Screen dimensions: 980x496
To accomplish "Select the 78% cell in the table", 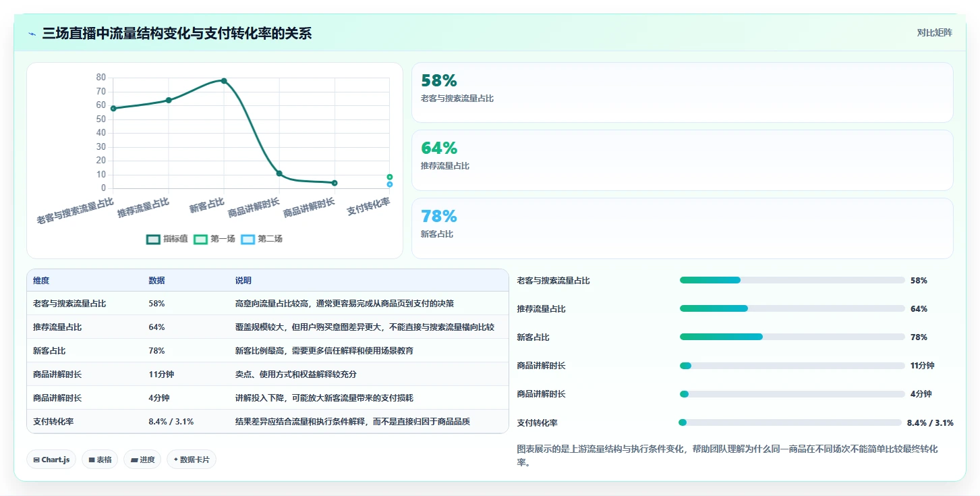I will click(156, 351).
